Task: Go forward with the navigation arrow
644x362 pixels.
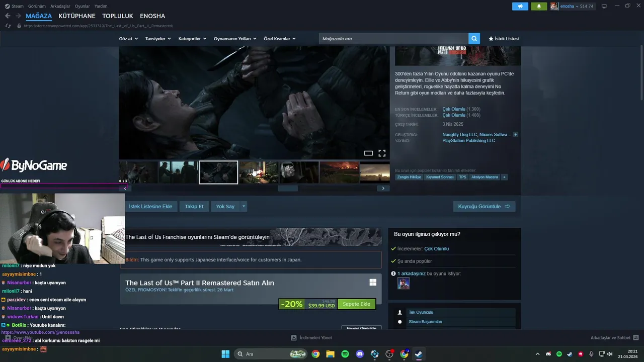Action: tap(19, 16)
